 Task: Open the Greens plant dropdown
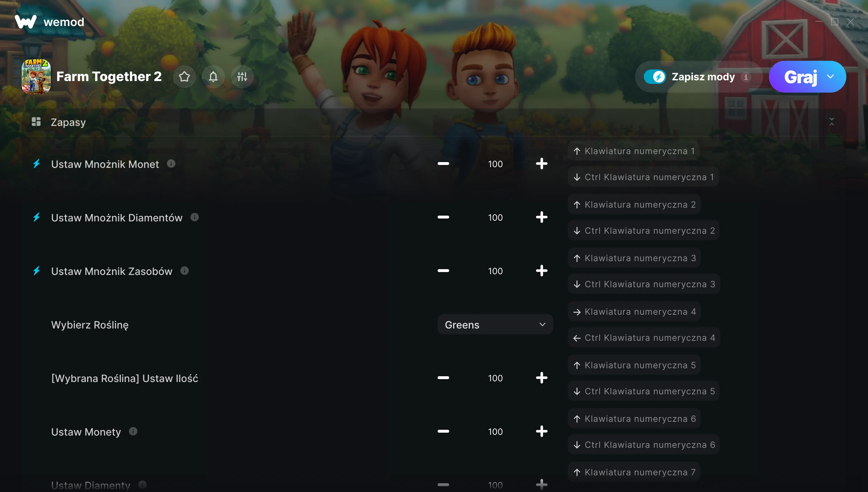(495, 325)
